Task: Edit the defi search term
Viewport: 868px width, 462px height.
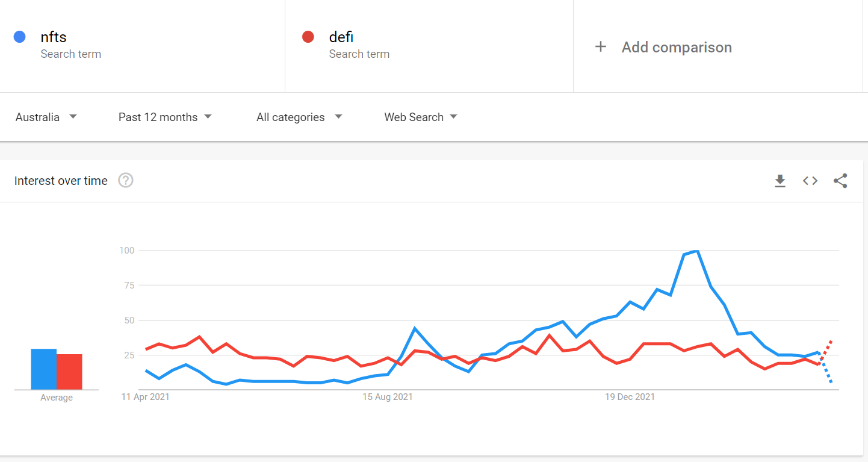Action: point(341,37)
